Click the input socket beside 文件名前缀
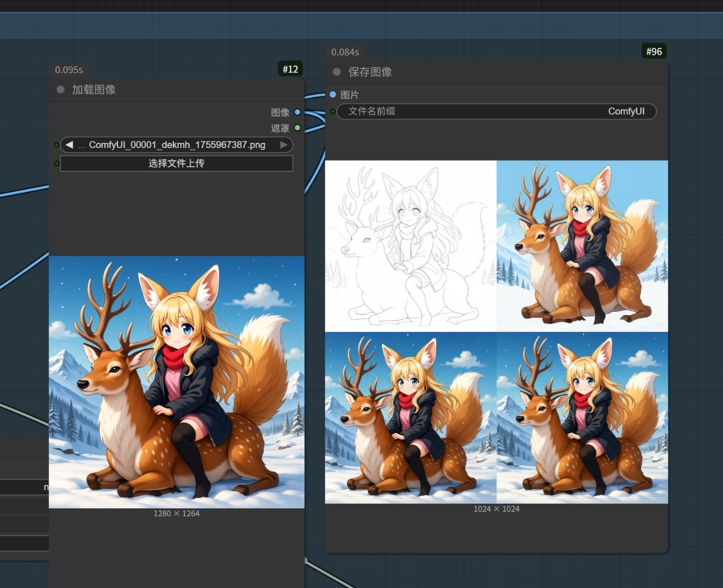The image size is (723, 588). pos(332,112)
